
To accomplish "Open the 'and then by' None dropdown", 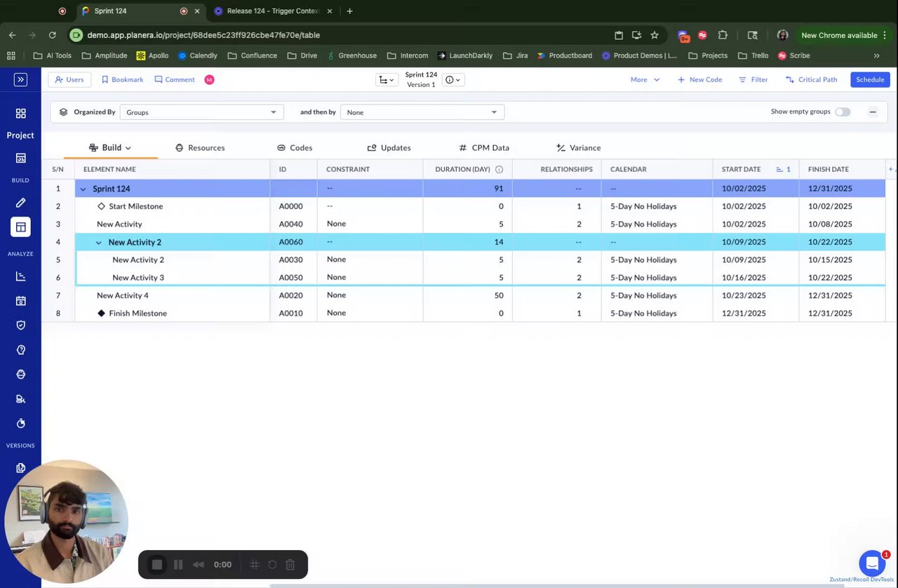I will point(422,112).
